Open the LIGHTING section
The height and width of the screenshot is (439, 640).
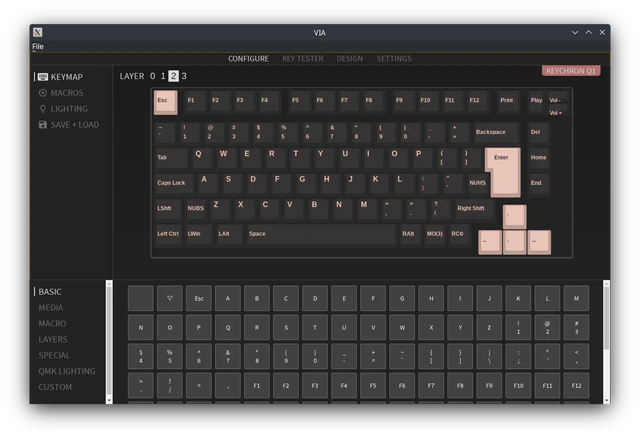63,109
